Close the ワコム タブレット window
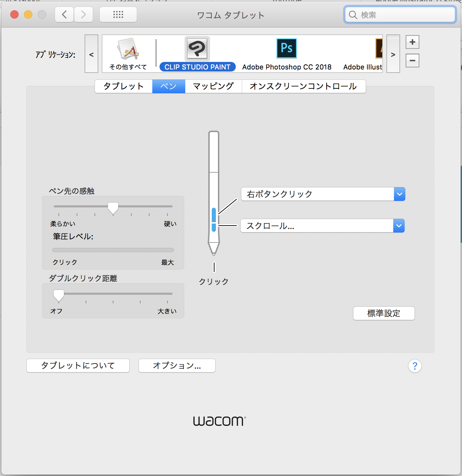462x476 pixels. click(14, 14)
